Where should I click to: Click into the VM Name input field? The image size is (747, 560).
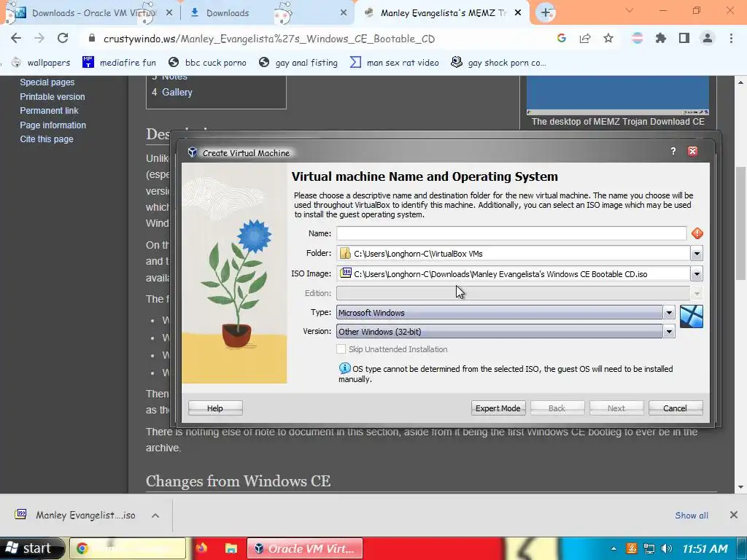point(511,233)
